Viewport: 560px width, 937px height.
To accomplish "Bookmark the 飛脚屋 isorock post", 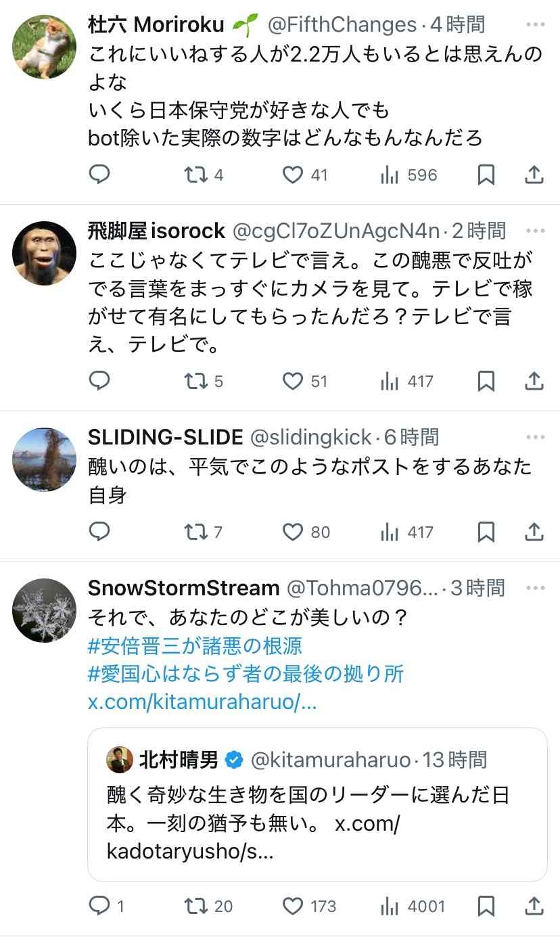I will 486,381.
